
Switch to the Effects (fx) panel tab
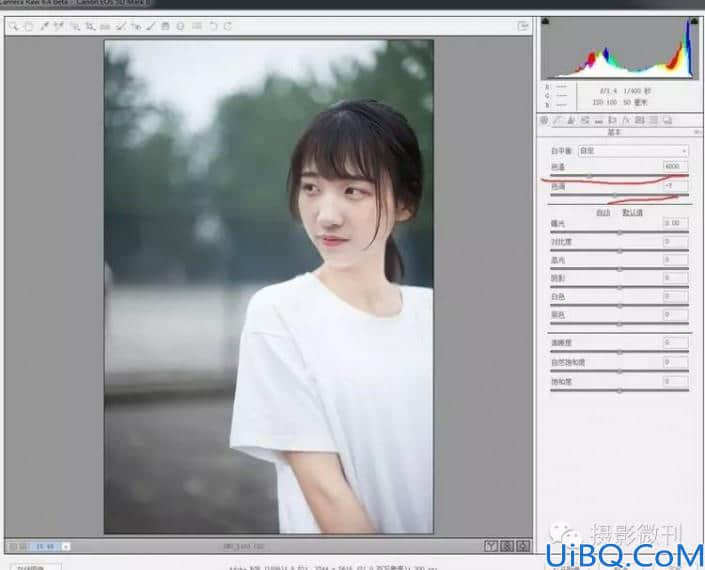point(626,120)
